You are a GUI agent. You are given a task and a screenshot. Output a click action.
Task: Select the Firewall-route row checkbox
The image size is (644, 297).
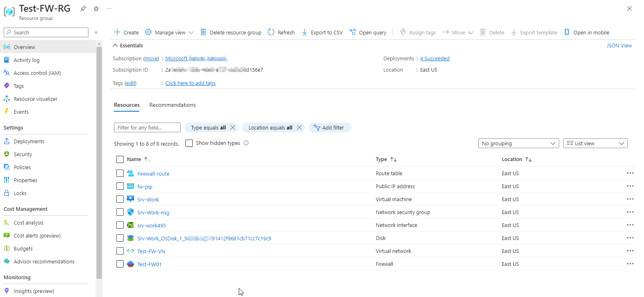120,173
